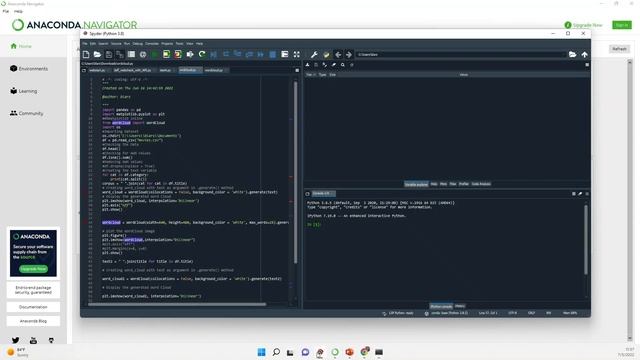The height and width of the screenshot is (360, 640).
Task: Click the console In [1] prompt
Action: point(314,224)
